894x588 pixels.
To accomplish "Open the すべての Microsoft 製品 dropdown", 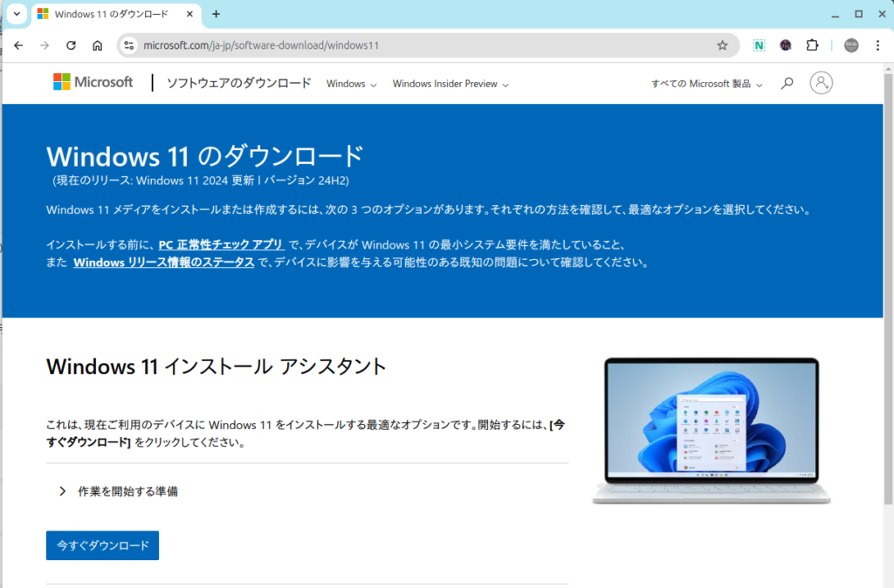I will tap(706, 85).
